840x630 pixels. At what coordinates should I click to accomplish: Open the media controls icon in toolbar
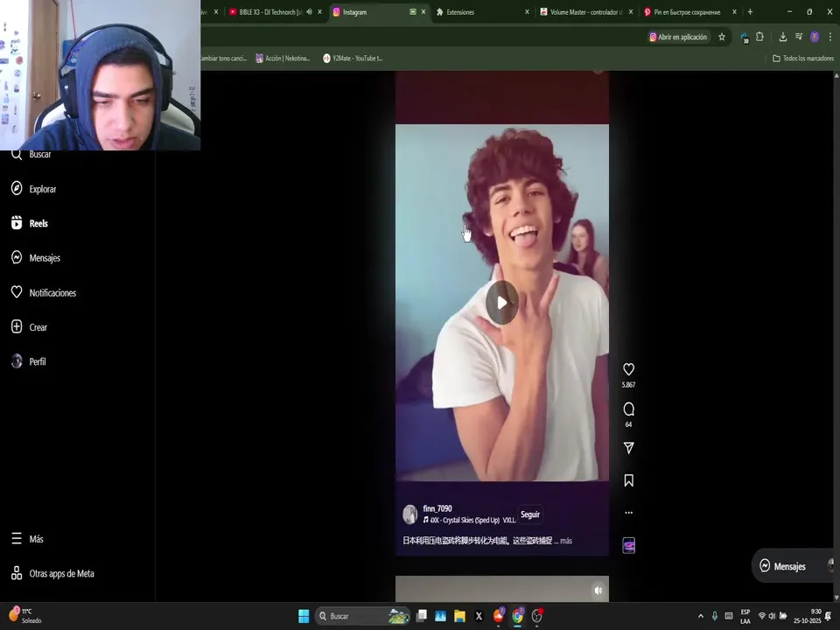(799, 37)
